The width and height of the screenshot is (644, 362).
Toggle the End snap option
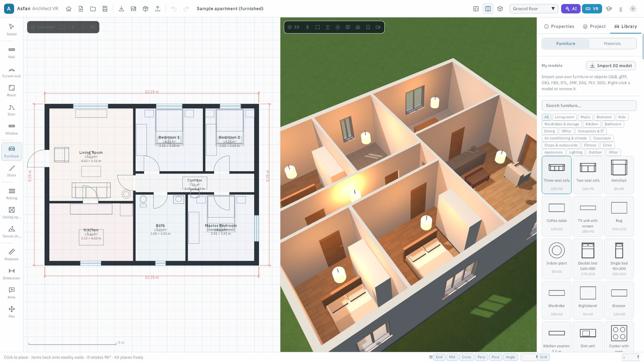click(439, 357)
